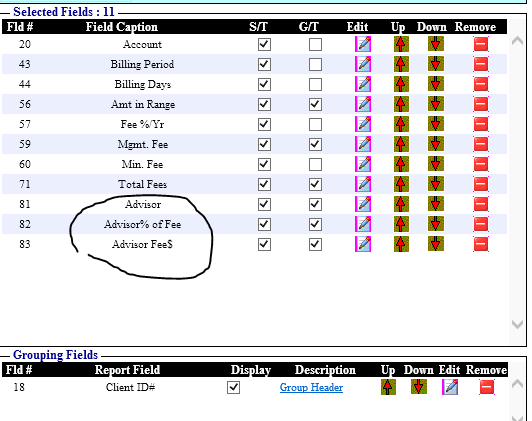Viewport: 532px width, 421px height.
Task: Edit the Account field row
Action: (x=363, y=44)
